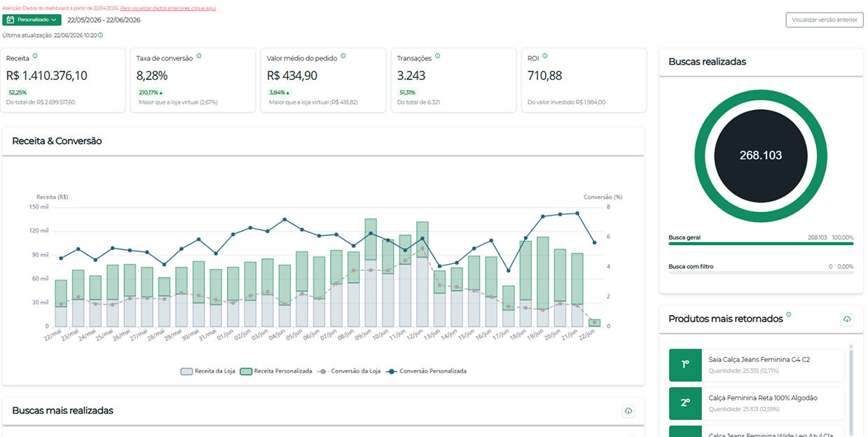Click the products list vertical scrollbar
The image size is (868, 437).
[x=851, y=392]
